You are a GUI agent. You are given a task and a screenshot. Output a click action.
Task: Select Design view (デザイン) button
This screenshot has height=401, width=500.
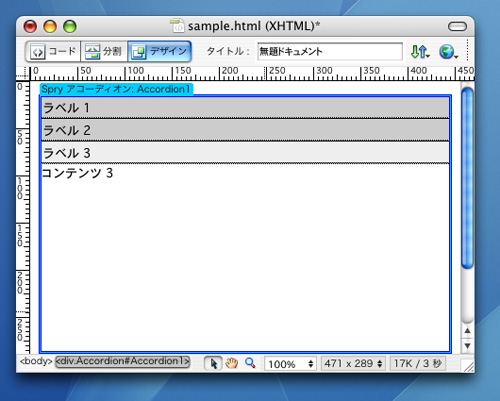[x=159, y=51]
